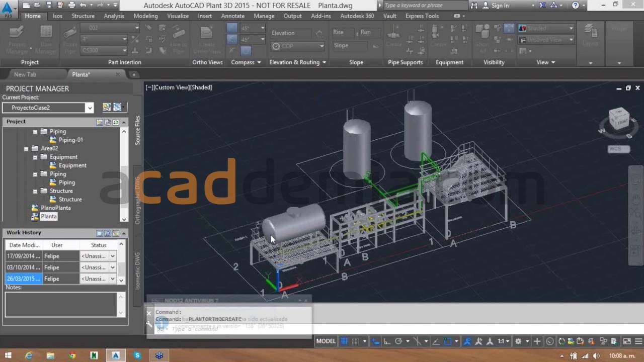Click the Internet Explorer icon in taskbar
The width and height of the screenshot is (644, 362).
coord(29,355)
